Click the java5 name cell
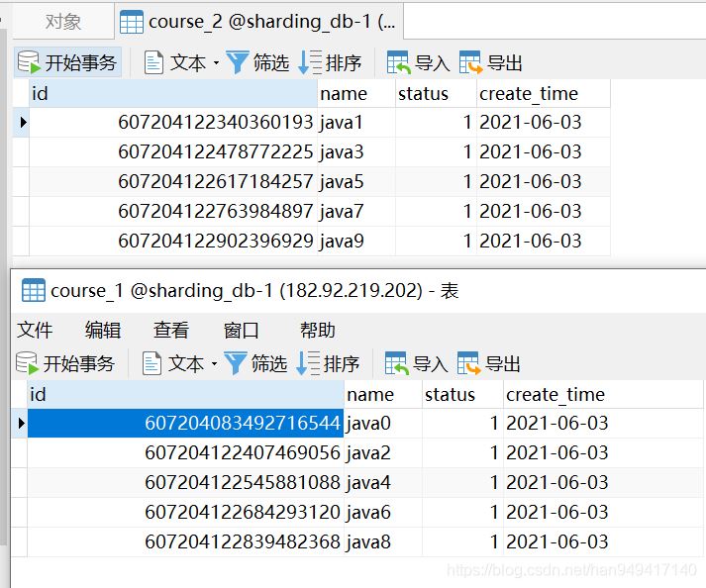Image resolution: width=706 pixels, height=588 pixels. coord(356,181)
